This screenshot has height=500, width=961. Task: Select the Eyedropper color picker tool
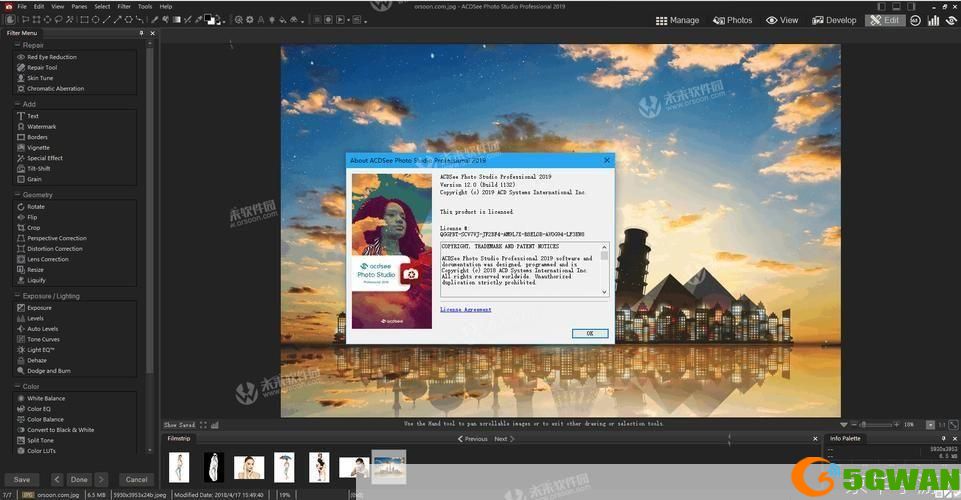coord(198,20)
